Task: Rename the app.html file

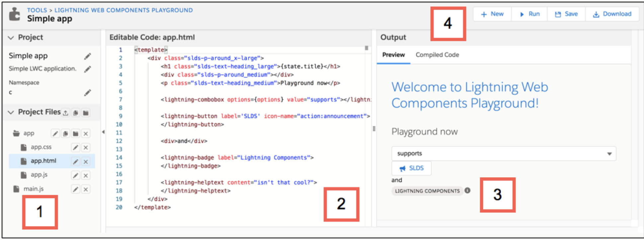Action: 76,162
